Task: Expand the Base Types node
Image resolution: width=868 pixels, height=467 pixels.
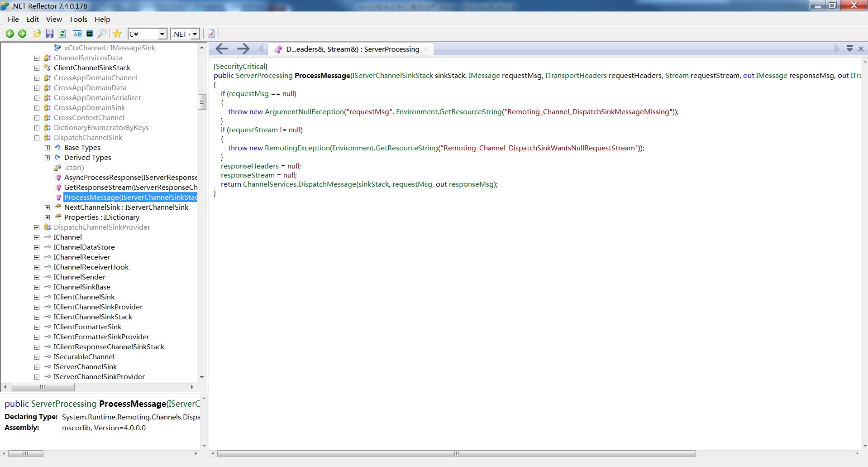Action: (47, 148)
